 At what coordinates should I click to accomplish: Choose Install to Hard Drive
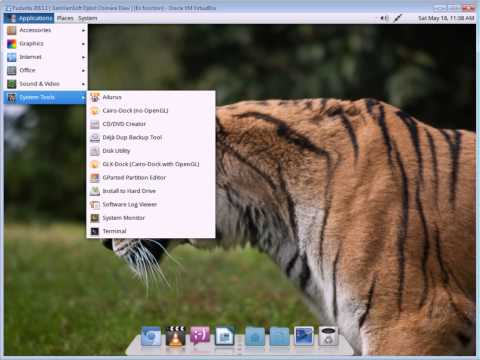click(x=151, y=191)
